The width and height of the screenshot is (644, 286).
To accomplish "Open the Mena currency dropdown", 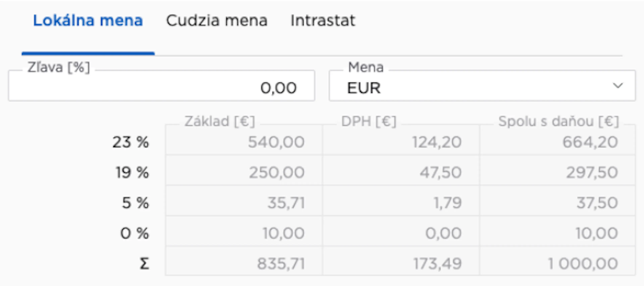I will [482, 86].
